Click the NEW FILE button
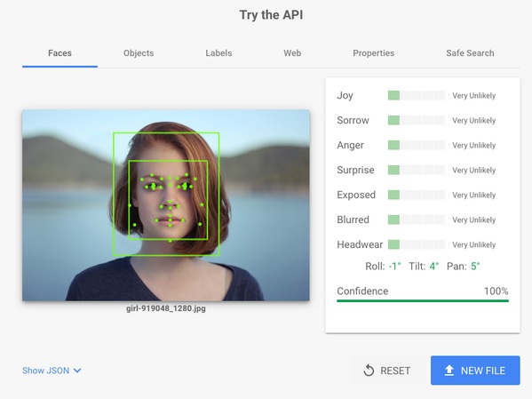Screen dimensions: 532x399 pyautogui.click(x=475, y=371)
